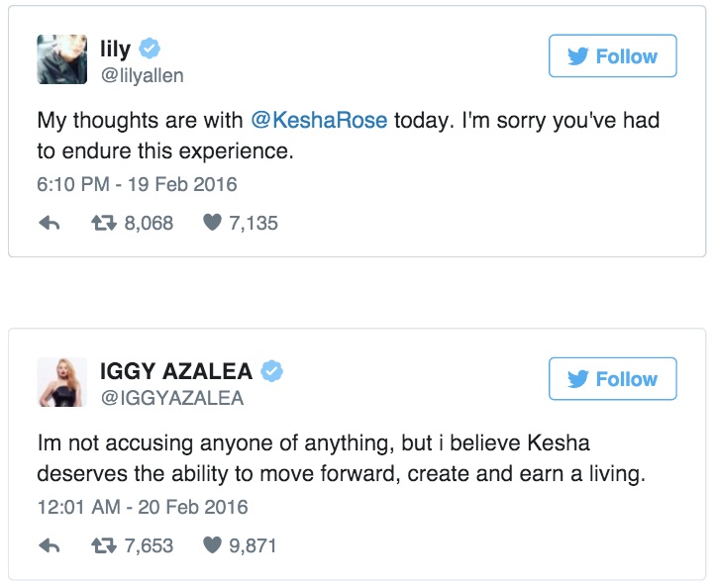The width and height of the screenshot is (715, 588).
Task: Follow lily on Twitter
Action: [x=613, y=56]
